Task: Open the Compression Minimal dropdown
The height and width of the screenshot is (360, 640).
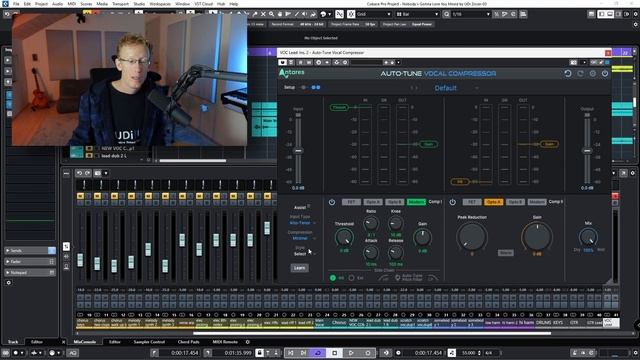Action: 302,238
